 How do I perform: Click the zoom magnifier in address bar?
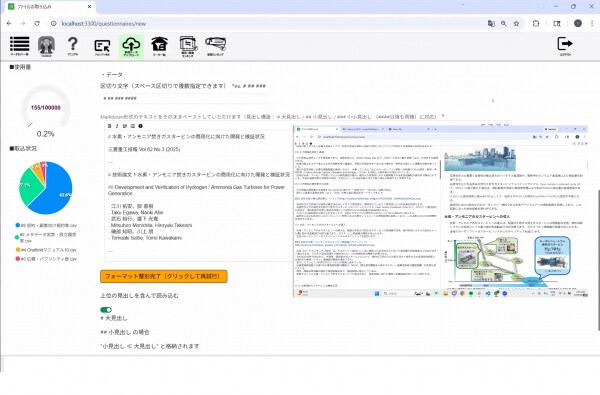[504, 23]
